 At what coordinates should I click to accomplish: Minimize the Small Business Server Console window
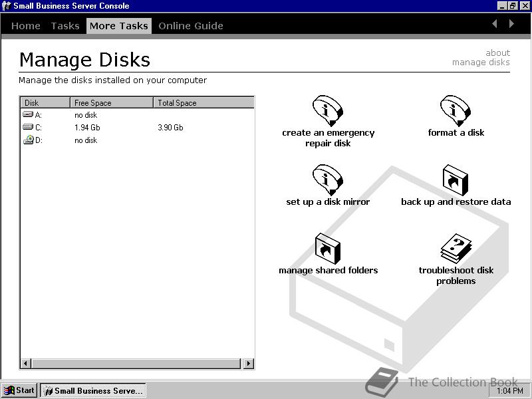coord(503,6)
